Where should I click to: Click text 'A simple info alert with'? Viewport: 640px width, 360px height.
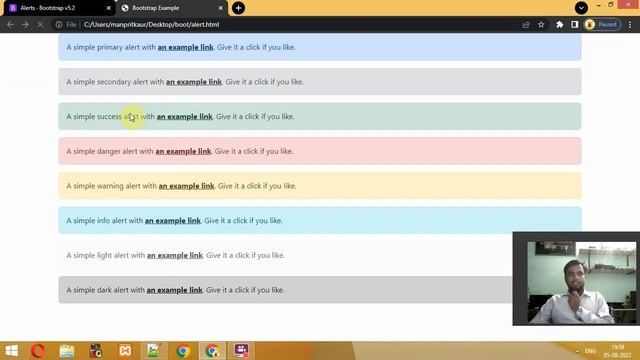[104, 221]
